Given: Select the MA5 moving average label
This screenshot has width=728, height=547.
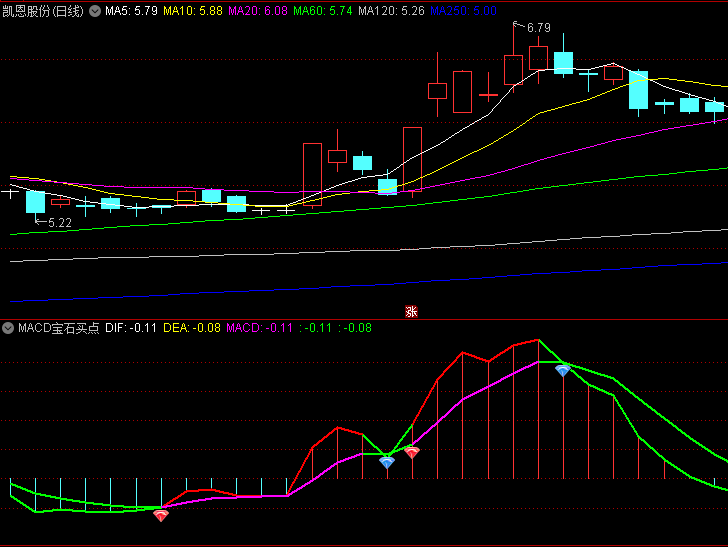Looking at the screenshot, I should 131,11.
